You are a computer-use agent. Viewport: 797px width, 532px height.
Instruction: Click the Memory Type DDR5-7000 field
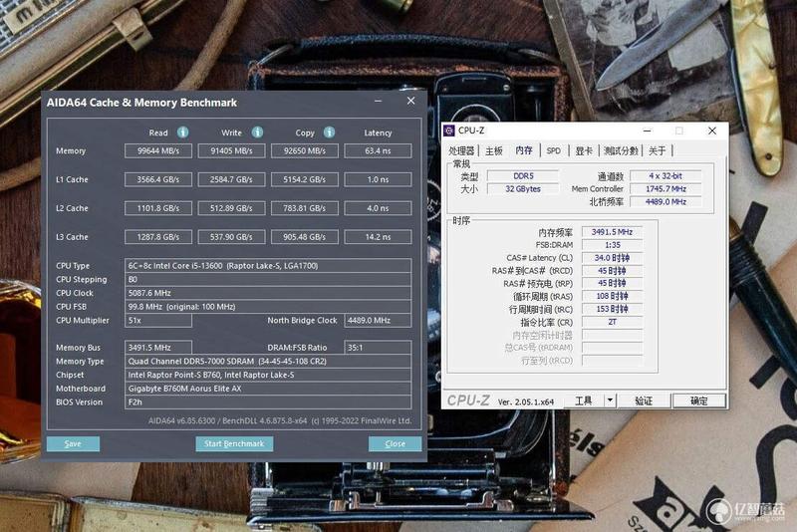coord(268,362)
